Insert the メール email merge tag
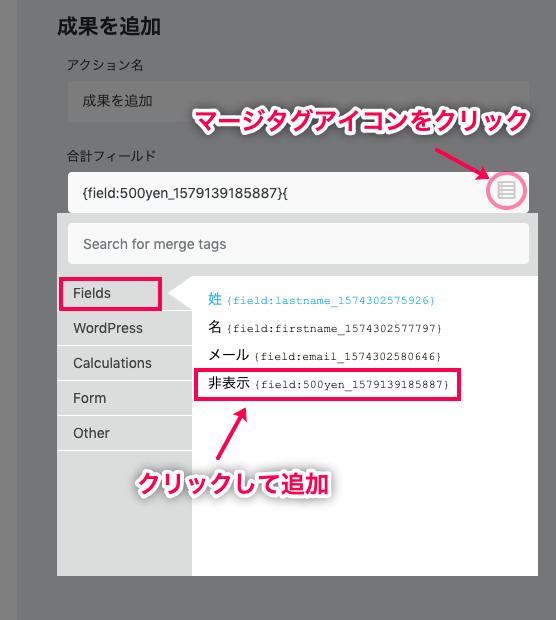Screen dimensions: 556x620 (x=324, y=356)
